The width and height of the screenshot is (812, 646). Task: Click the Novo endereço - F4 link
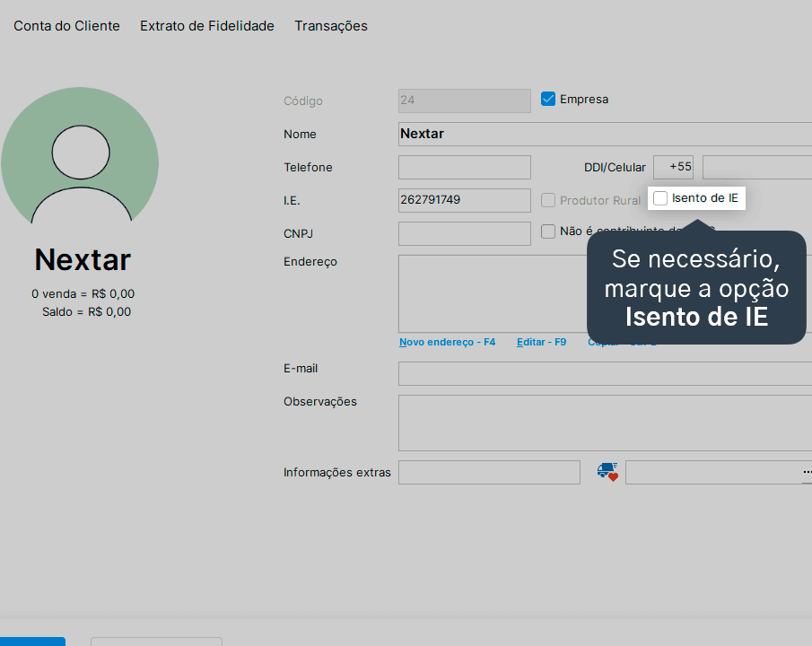point(447,343)
